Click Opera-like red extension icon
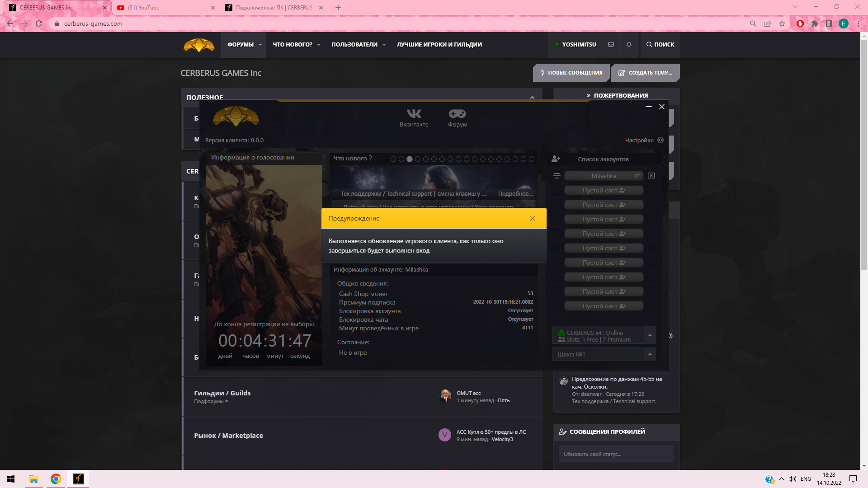 click(x=800, y=23)
